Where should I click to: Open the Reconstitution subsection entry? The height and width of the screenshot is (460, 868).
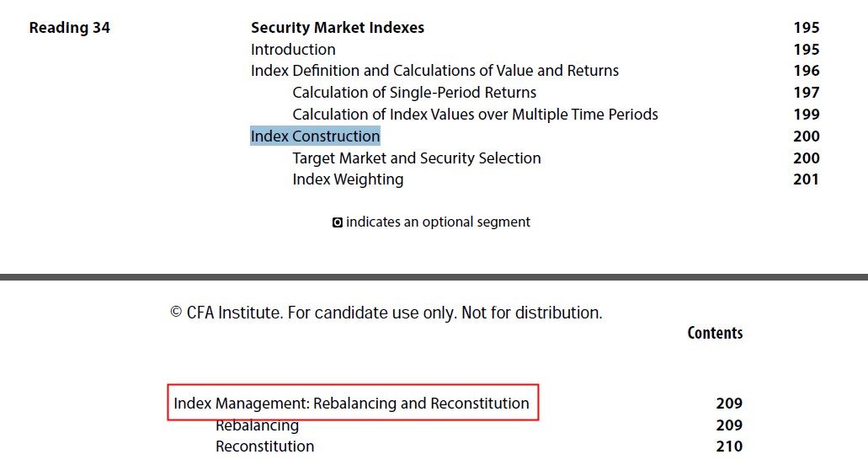[264, 447]
